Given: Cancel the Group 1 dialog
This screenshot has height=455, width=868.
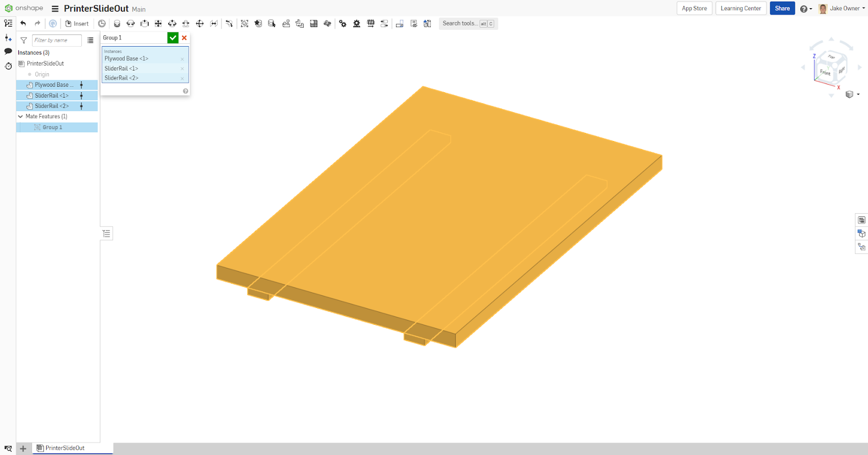Looking at the screenshot, I should click(184, 37).
